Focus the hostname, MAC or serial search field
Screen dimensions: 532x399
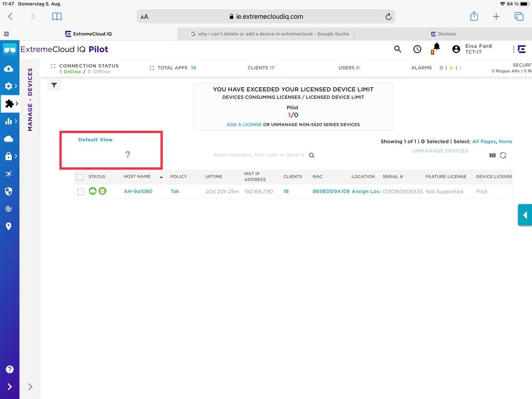pyautogui.click(x=259, y=155)
